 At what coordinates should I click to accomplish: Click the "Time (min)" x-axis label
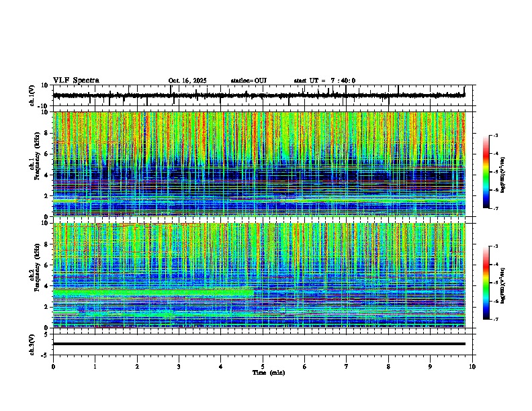(269, 373)
